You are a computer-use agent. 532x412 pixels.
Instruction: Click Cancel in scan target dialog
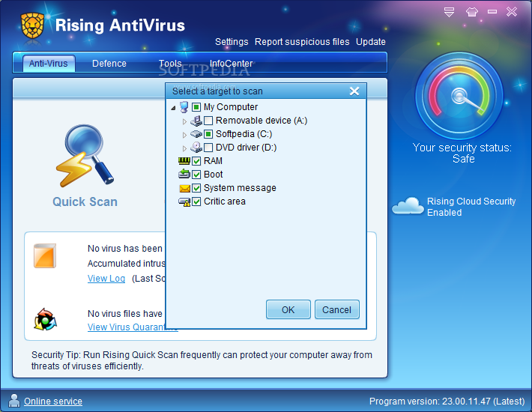tap(336, 309)
